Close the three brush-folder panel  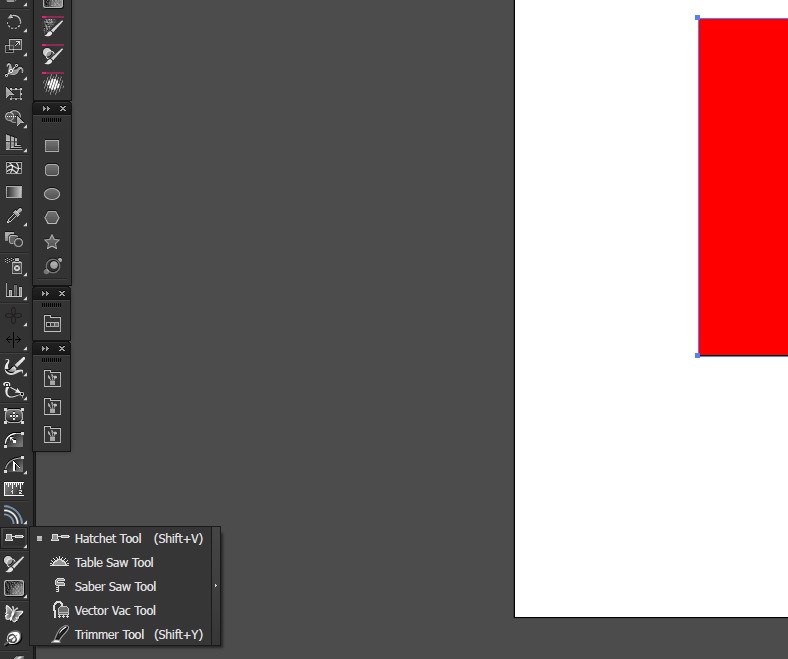[62, 348]
